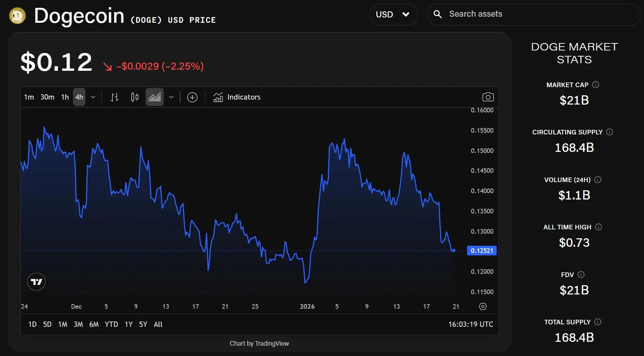Expand the time interval dropdown arrow
This screenshot has height=356, width=644.
coord(93,97)
